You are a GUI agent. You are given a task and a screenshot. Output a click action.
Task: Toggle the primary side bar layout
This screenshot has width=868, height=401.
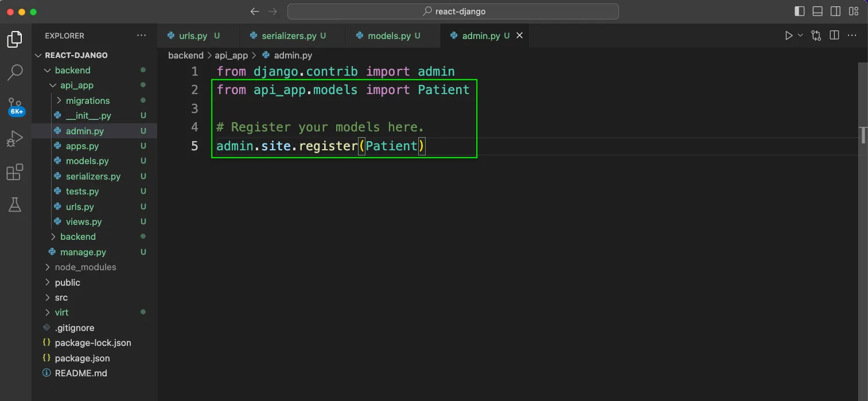(800, 11)
